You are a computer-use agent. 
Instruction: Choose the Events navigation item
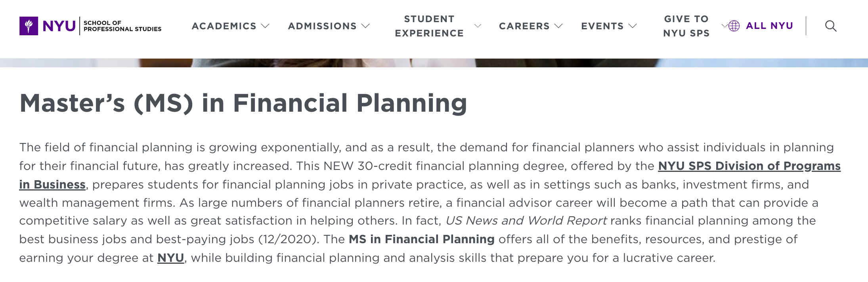pyautogui.click(x=602, y=26)
